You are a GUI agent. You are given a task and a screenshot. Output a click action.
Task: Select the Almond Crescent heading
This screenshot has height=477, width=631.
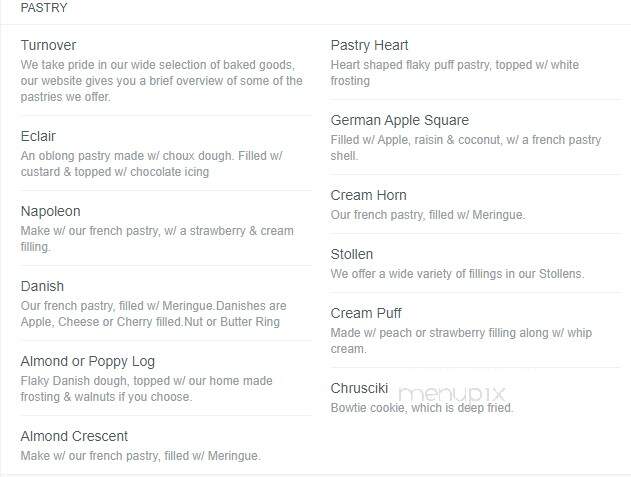pos(74,436)
